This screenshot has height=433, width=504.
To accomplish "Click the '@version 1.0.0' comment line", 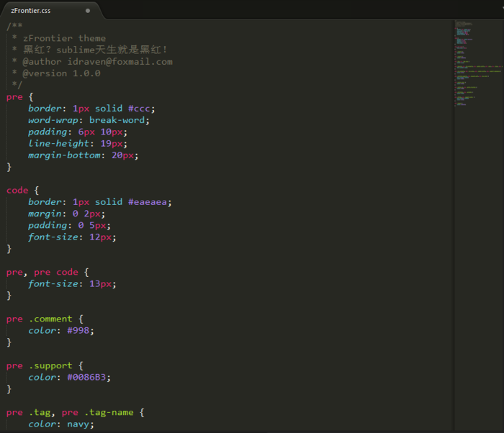I will pos(61,73).
